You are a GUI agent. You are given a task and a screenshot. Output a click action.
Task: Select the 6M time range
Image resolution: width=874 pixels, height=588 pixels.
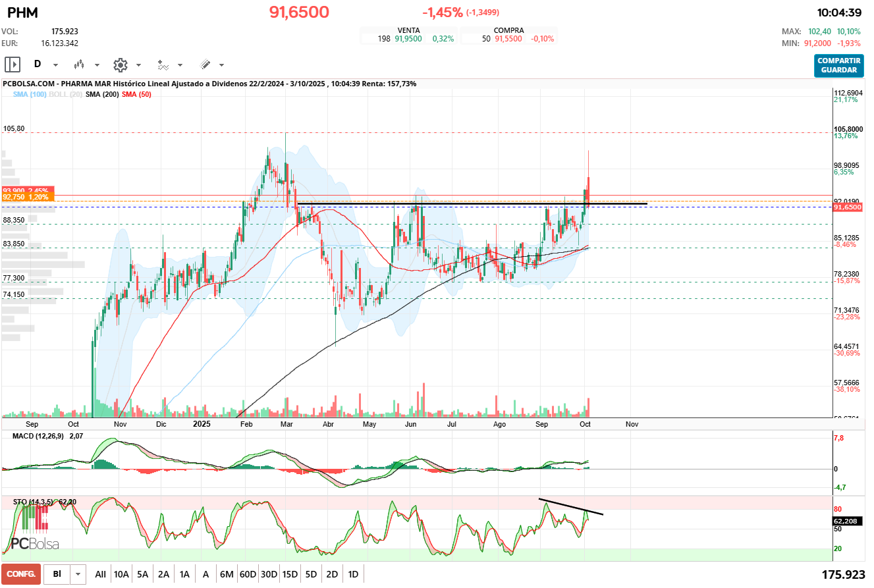[x=227, y=574]
